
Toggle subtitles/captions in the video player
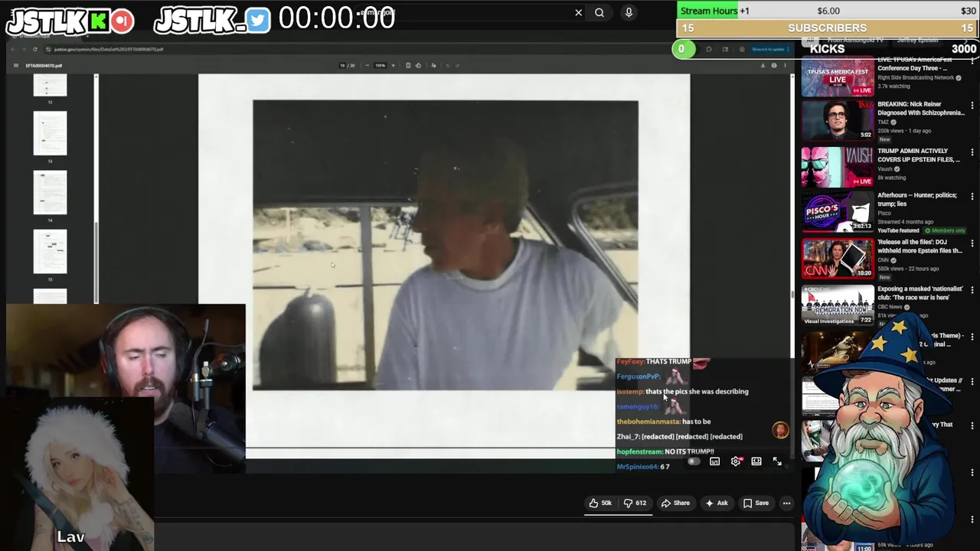[714, 461]
